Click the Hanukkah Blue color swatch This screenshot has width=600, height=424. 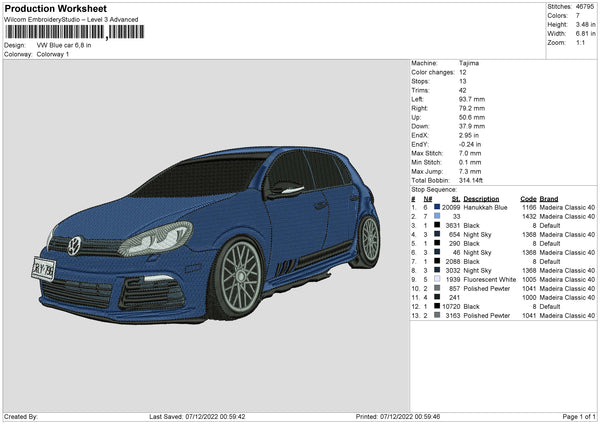(437, 207)
